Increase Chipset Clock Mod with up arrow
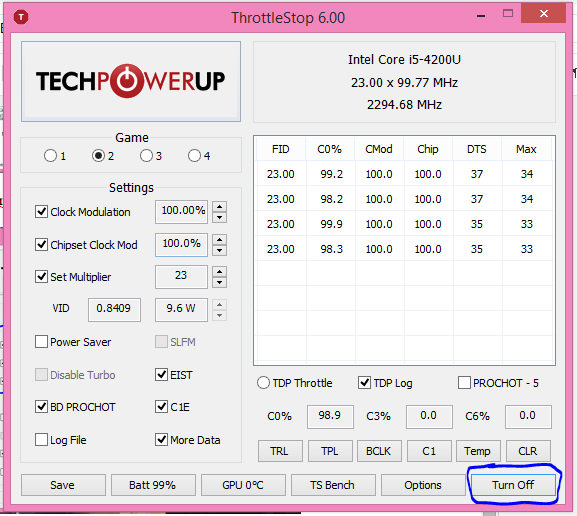Image resolution: width=577 pixels, height=516 pixels. (x=219, y=240)
